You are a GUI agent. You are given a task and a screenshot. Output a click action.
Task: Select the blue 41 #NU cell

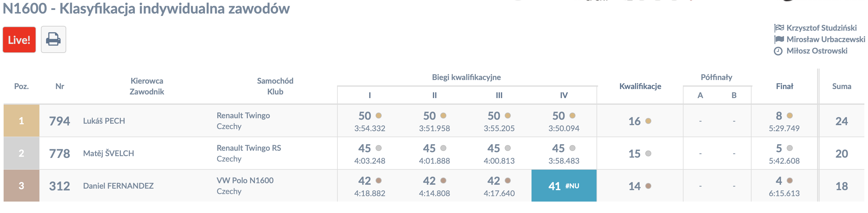(x=564, y=186)
